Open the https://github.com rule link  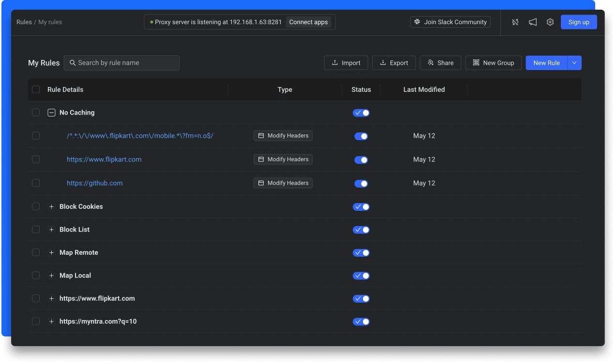pyautogui.click(x=94, y=183)
